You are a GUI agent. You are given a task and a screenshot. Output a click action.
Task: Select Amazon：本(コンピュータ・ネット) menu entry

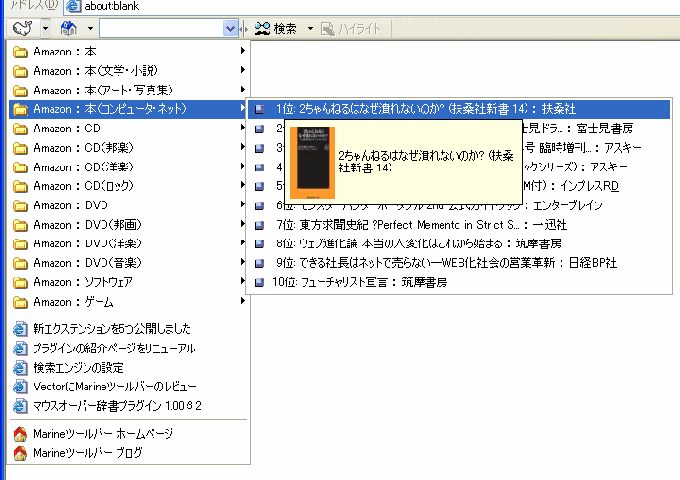(129, 109)
